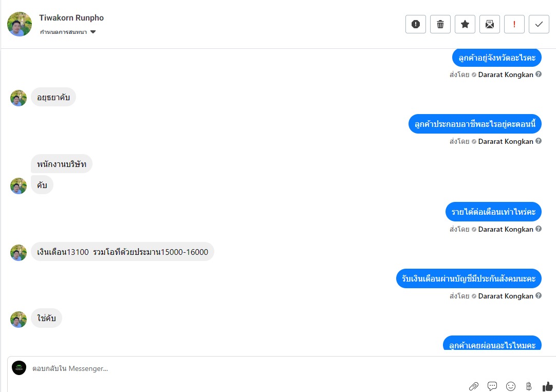Click the spam report exclamation icon

pos(416,24)
